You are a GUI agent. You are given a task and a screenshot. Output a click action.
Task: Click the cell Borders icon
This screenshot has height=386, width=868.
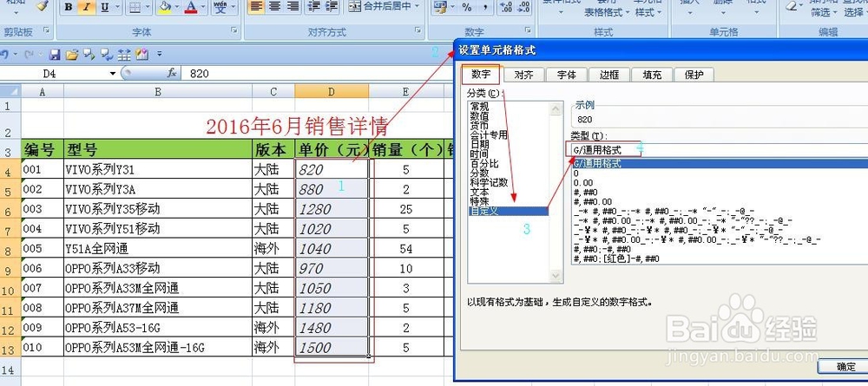pyautogui.click(x=134, y=7)
